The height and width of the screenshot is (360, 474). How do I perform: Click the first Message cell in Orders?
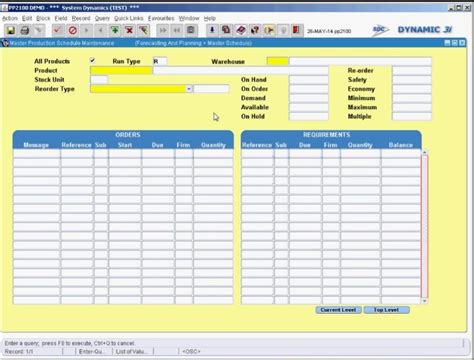(37, 153)
